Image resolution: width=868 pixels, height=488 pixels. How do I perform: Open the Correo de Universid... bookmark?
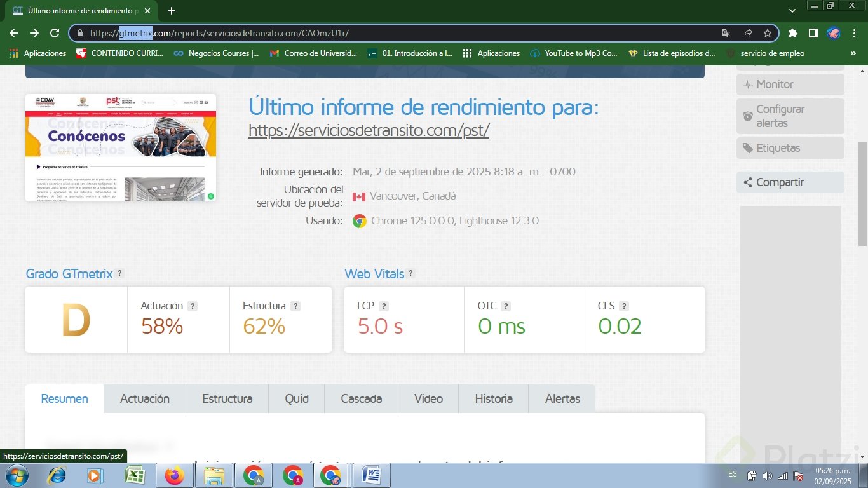(313, 53)
